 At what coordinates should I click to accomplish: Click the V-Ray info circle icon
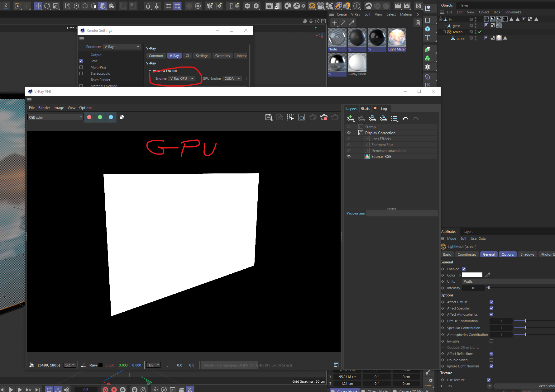[357, 6]
